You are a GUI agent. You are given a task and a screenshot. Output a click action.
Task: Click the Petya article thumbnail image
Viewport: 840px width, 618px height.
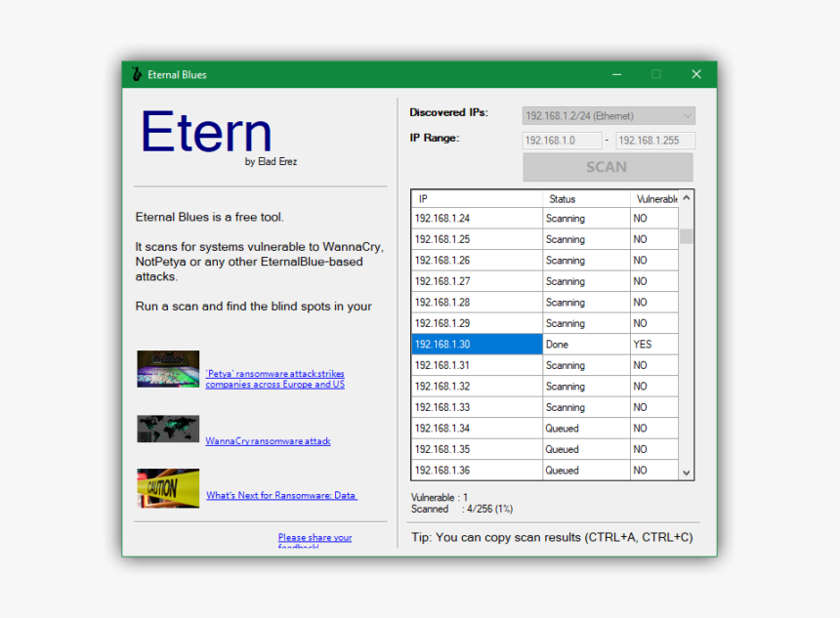point(168,369)
